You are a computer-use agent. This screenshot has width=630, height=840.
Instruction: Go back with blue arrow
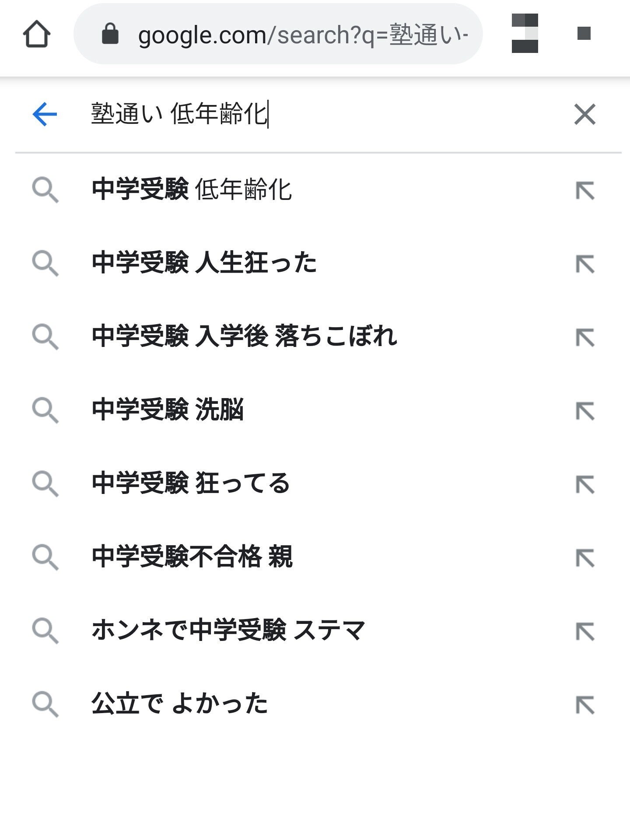(45, 114)
